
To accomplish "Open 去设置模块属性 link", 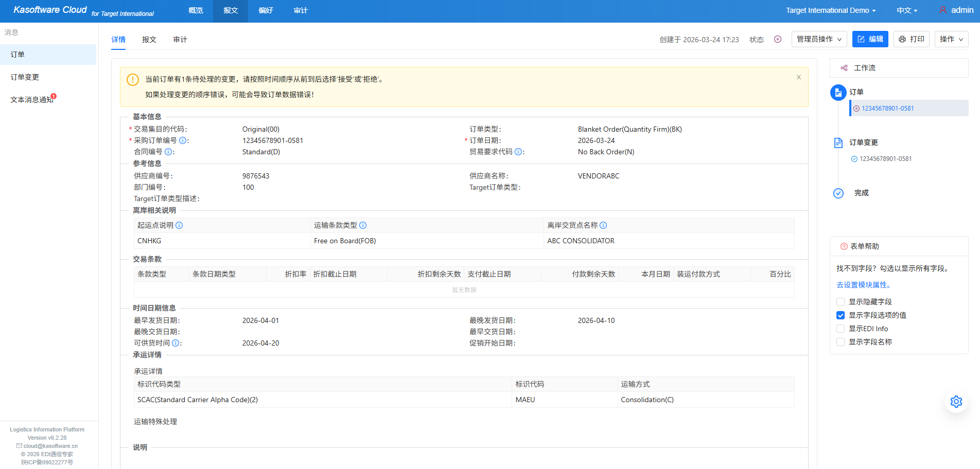I will point(863,285).
